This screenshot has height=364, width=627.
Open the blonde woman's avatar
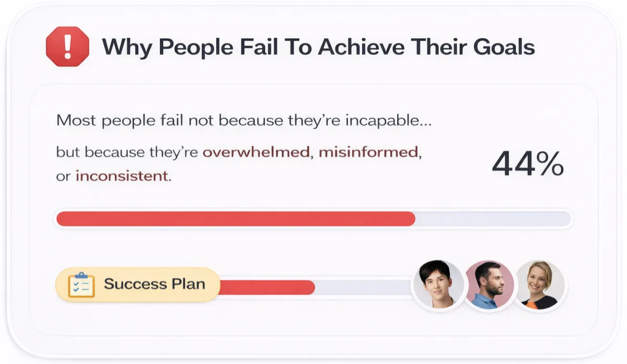pos(540,286)
